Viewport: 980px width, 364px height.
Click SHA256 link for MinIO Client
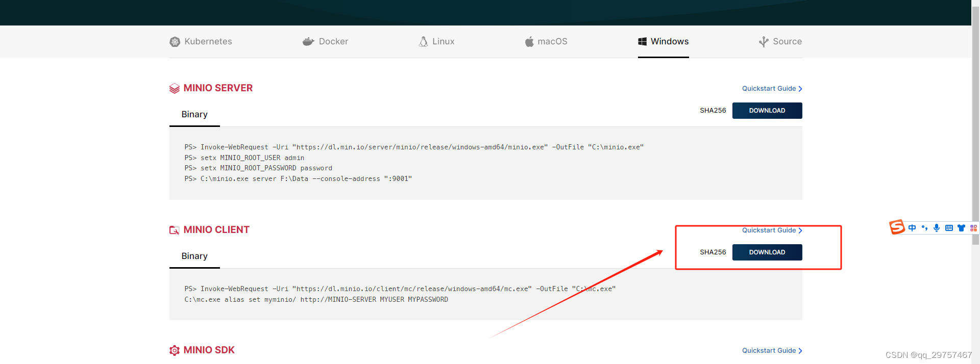pos(713,252)
